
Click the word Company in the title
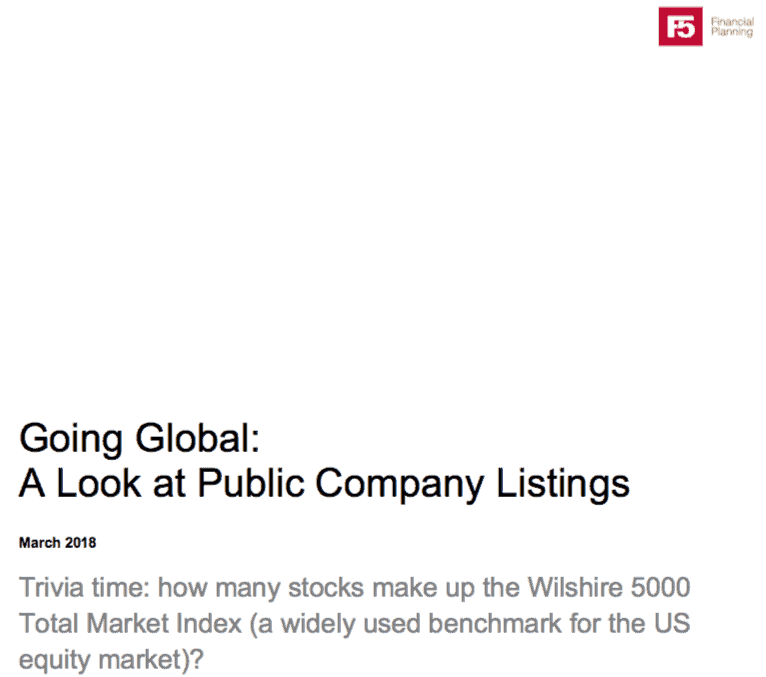[400, 484]
